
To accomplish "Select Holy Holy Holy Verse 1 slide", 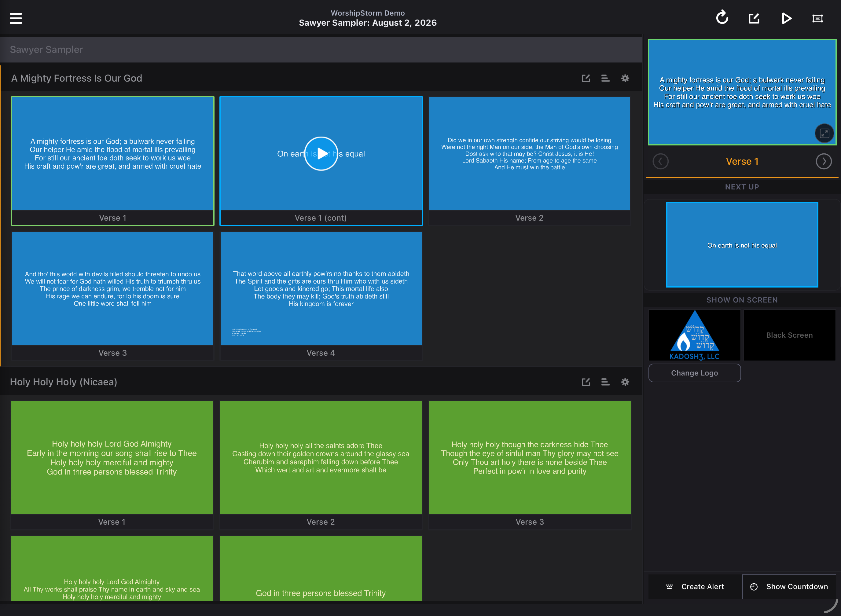I will (112, 465).
